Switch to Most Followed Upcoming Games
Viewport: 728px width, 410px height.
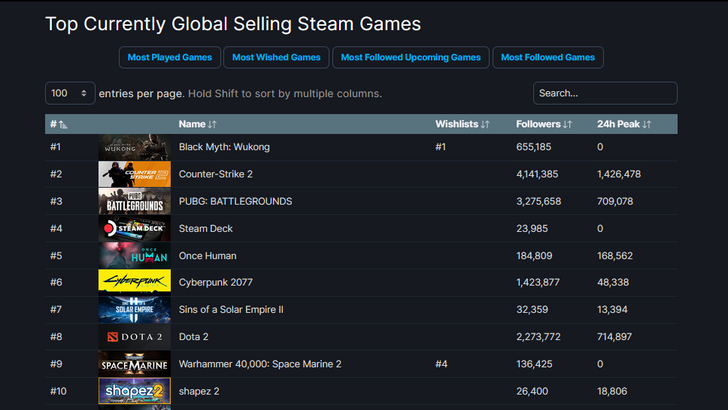(x=411, y=58)
